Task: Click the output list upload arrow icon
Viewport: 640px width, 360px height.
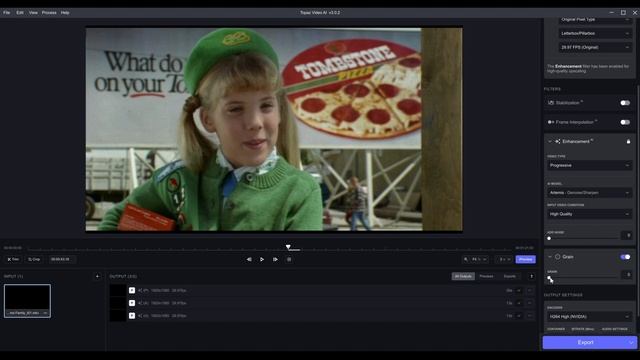Action: 531,276
